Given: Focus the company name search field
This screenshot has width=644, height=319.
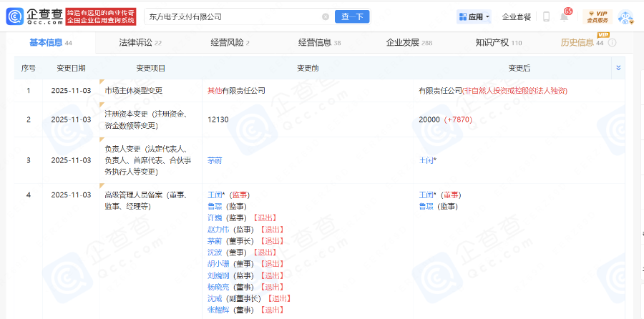Looking at the screenshot, I should coord(229,16).
